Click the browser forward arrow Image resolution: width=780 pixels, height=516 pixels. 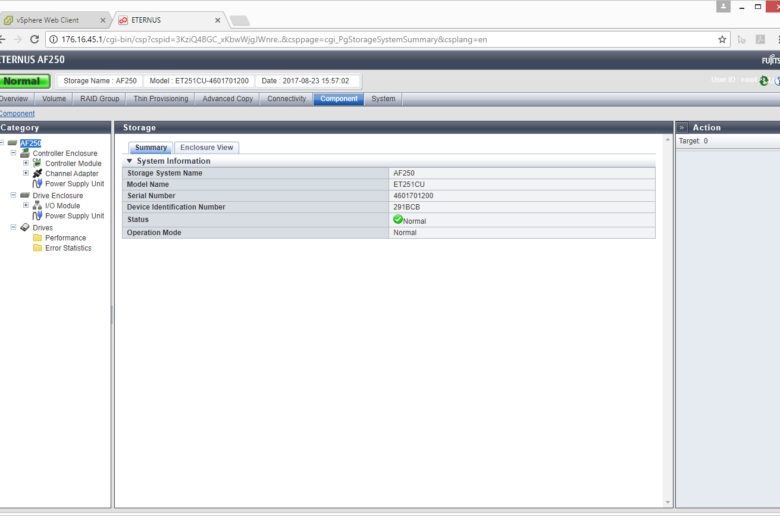[18, 39]
